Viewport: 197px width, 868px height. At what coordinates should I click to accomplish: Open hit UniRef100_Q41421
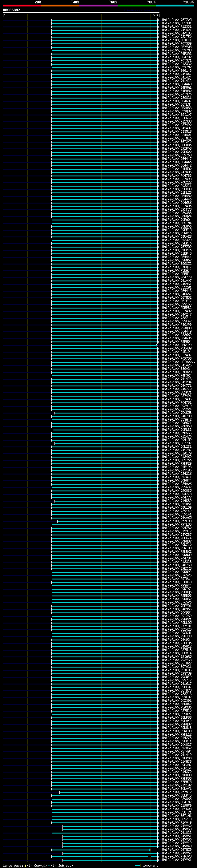point(176,30)
